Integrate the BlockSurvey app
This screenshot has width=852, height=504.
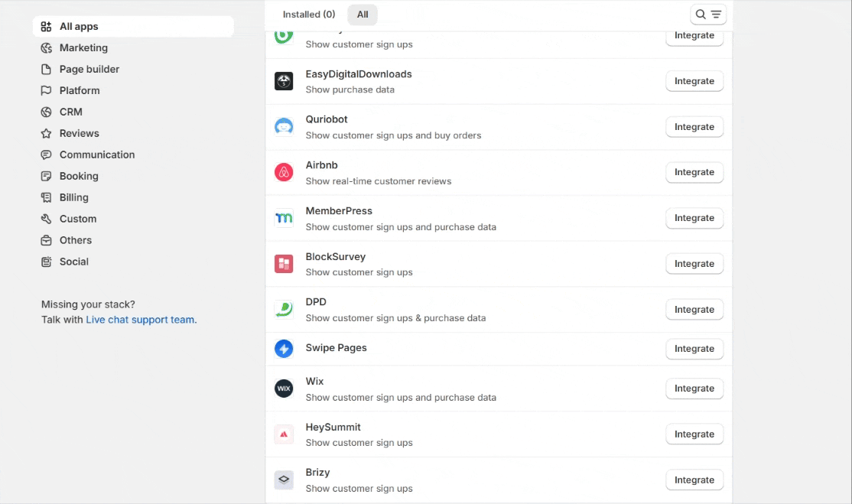pyautogui.click(x=694, y=263)
